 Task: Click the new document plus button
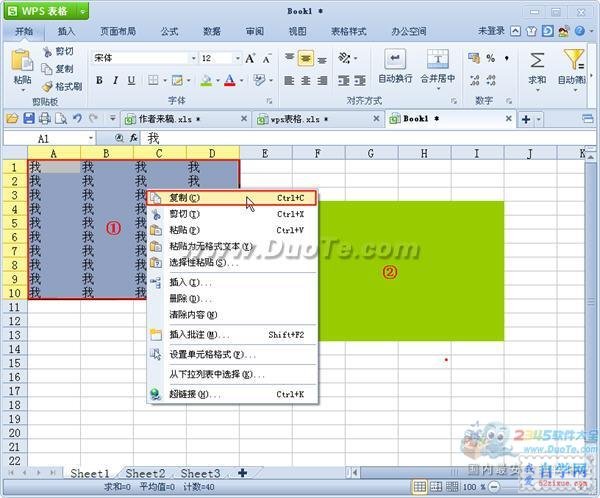(x=526, y=119)
